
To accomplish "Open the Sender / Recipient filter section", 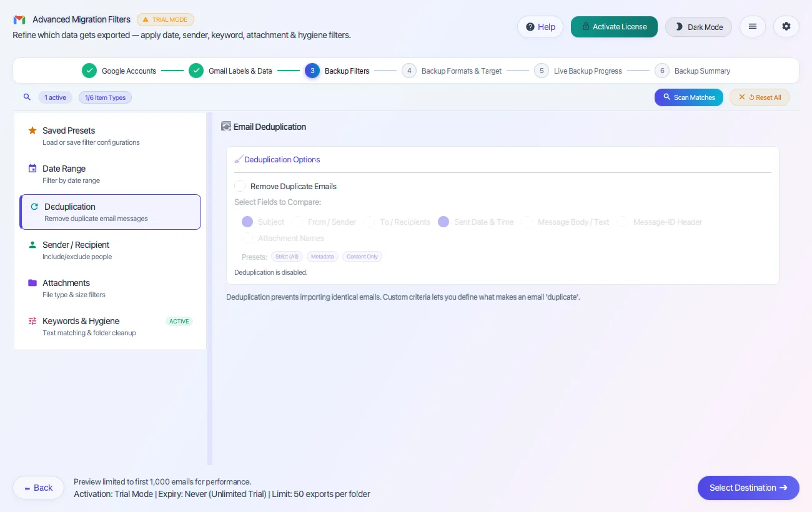I will pos(111,250).
